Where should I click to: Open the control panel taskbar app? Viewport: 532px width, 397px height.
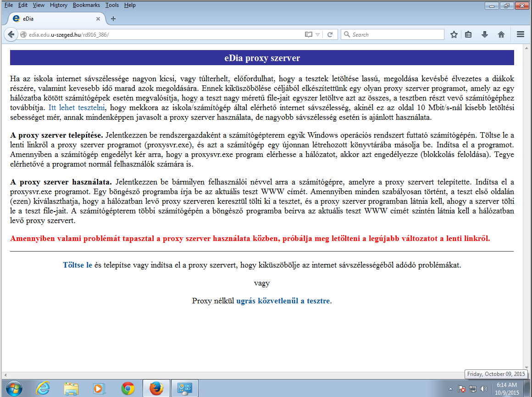[x=184, y=388]
